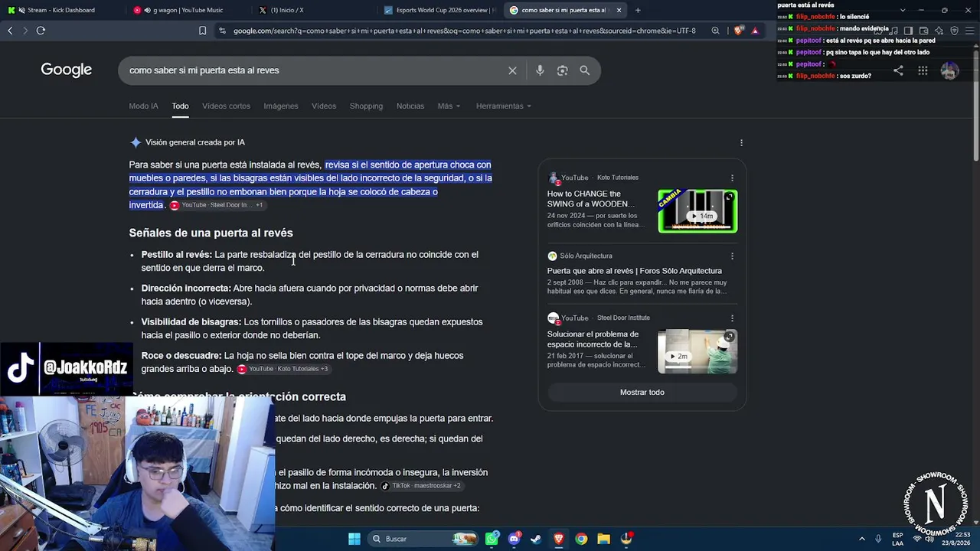Click the 'Visión general creada por IA' label
The image size is (980, 551).
(195, 142)
